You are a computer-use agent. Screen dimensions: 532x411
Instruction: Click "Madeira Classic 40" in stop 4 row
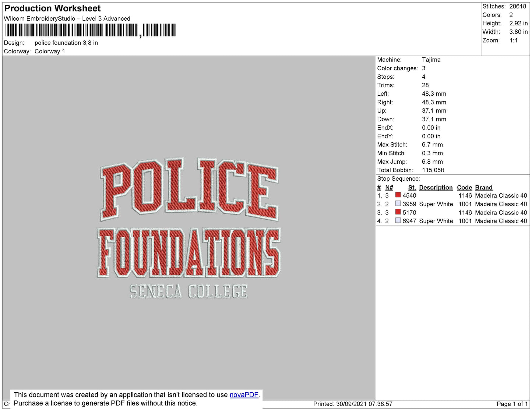pos(501,221)
